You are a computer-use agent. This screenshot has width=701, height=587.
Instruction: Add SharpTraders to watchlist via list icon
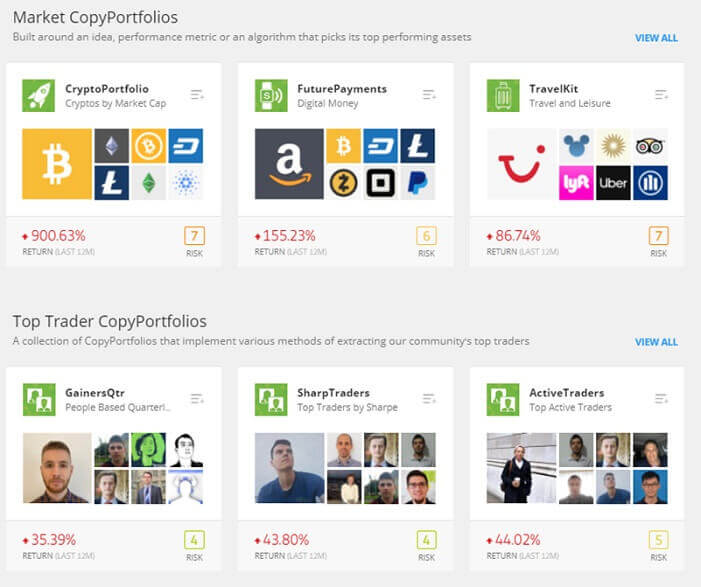pos(429,399)
